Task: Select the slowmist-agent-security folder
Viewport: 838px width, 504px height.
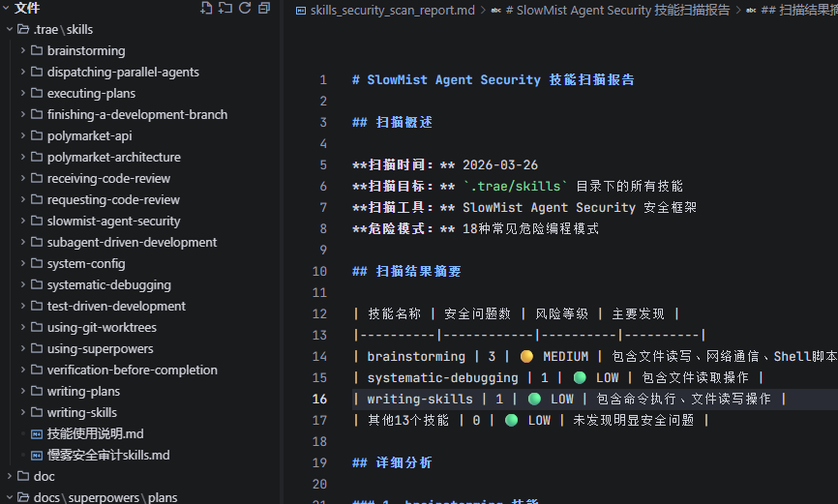Action: click(113, 221)
